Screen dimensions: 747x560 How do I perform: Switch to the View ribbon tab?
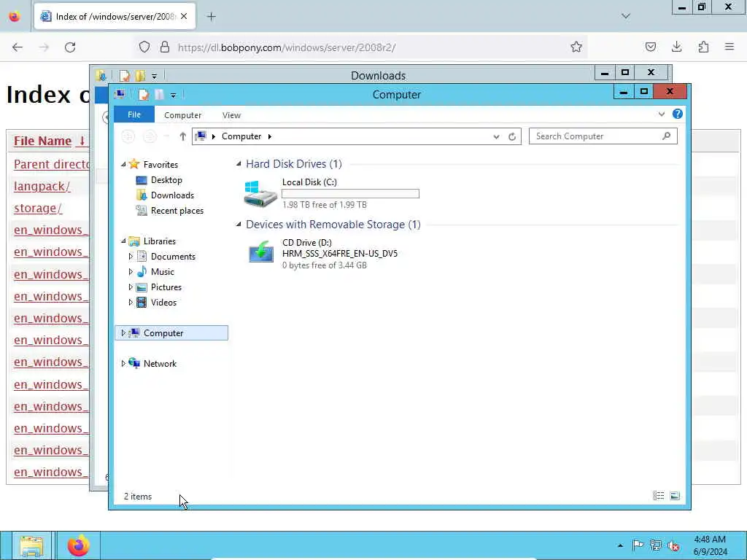231,115
